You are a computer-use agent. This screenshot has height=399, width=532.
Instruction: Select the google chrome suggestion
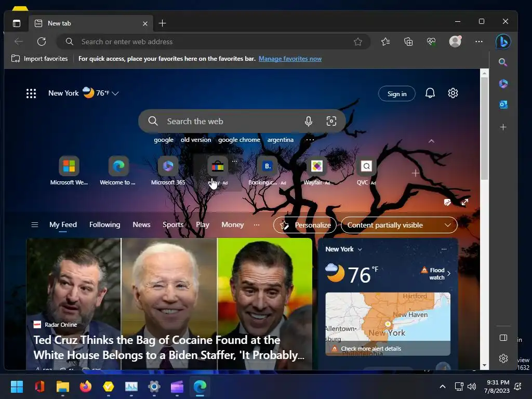(239, 140)
